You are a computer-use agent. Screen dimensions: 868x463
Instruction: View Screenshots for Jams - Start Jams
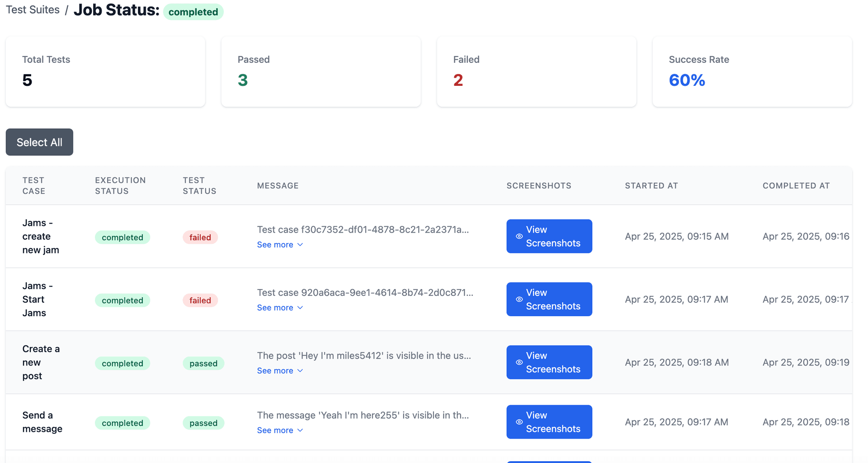(x=549, y=299)
